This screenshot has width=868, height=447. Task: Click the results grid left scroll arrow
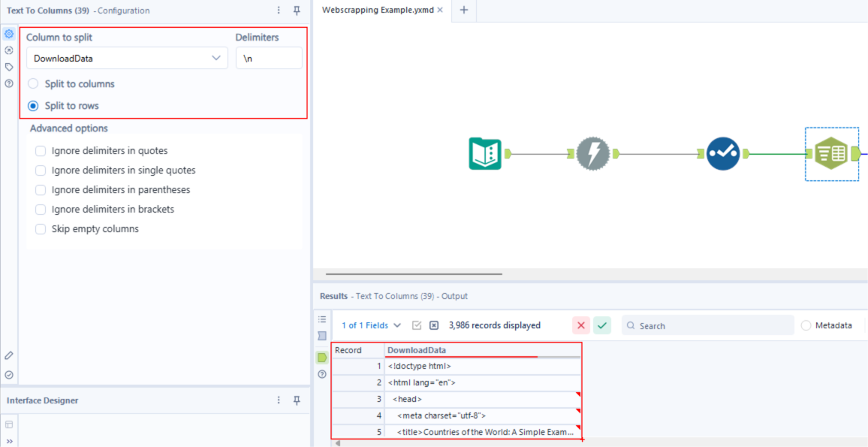coord(337,442)
